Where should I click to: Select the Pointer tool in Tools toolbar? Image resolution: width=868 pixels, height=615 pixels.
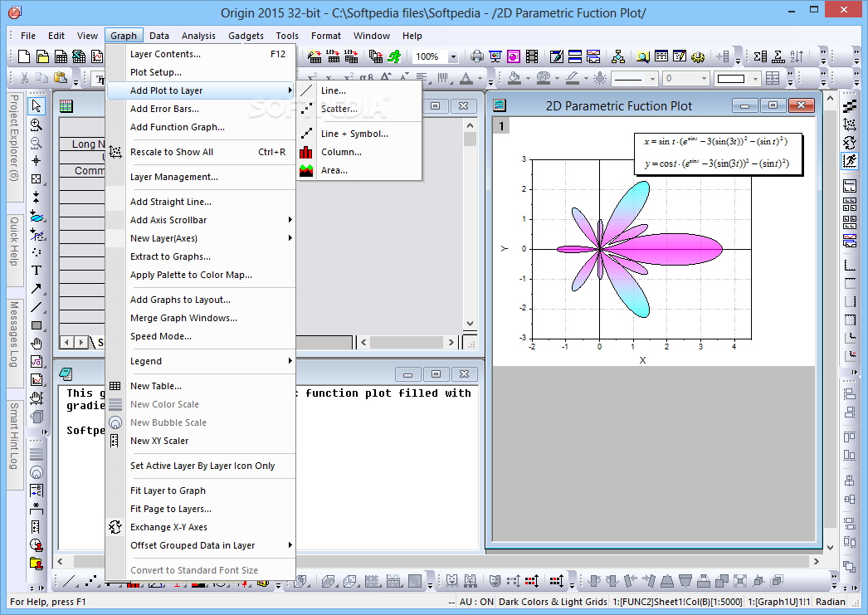pos(36,105)
